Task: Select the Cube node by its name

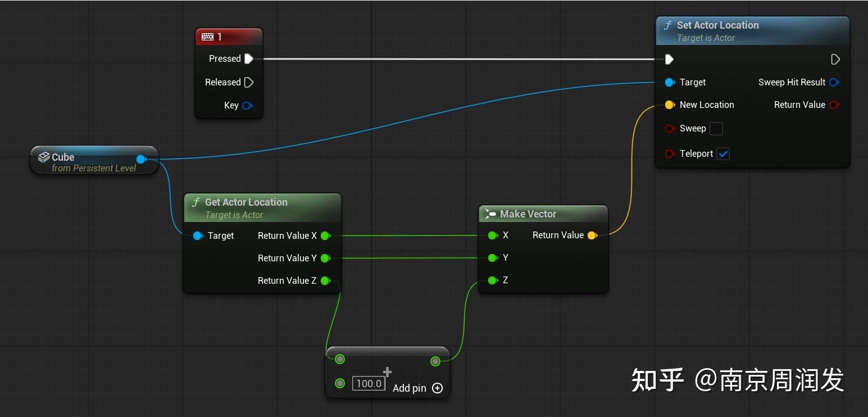Action: tap(63, 157)
